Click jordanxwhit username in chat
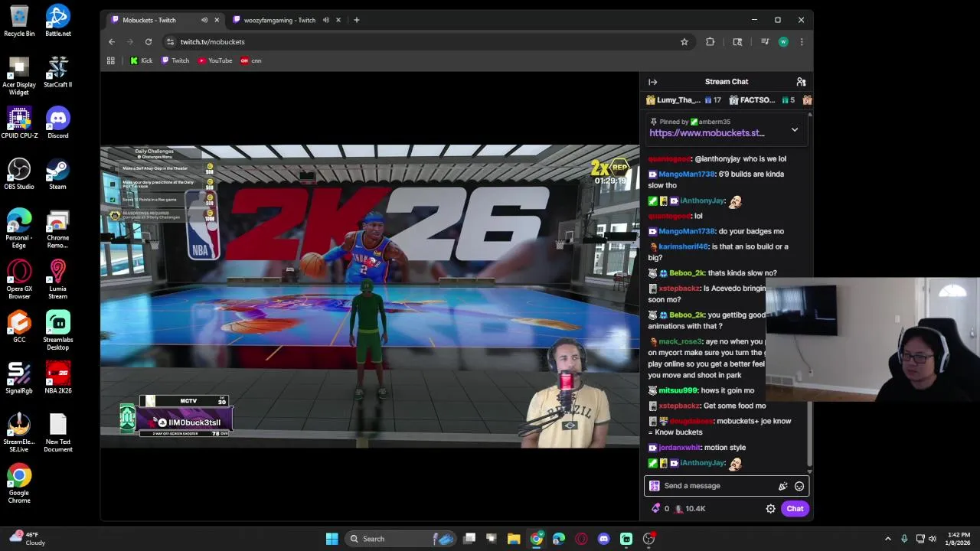The image size is (980, 551). point(679,448)
